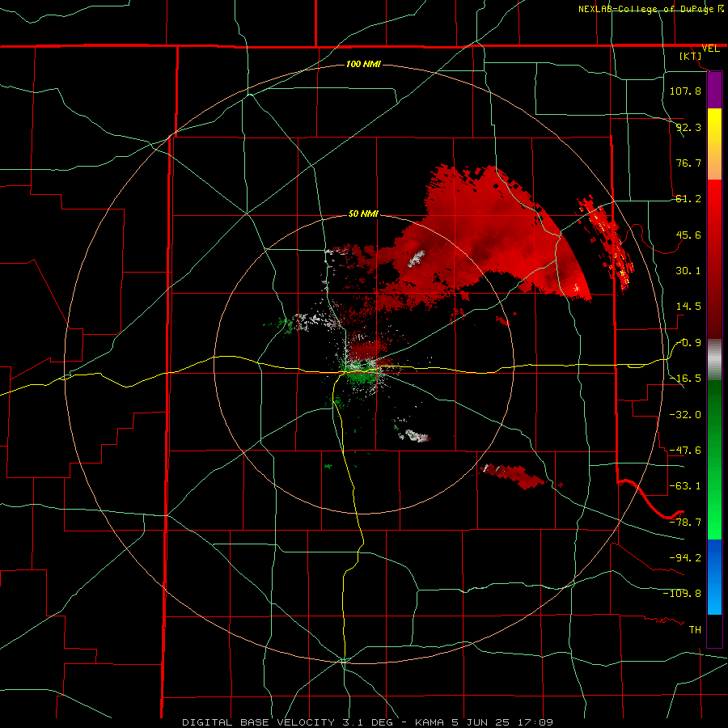
Task: Click the 45.6 legend value
Action: [688, 235]
